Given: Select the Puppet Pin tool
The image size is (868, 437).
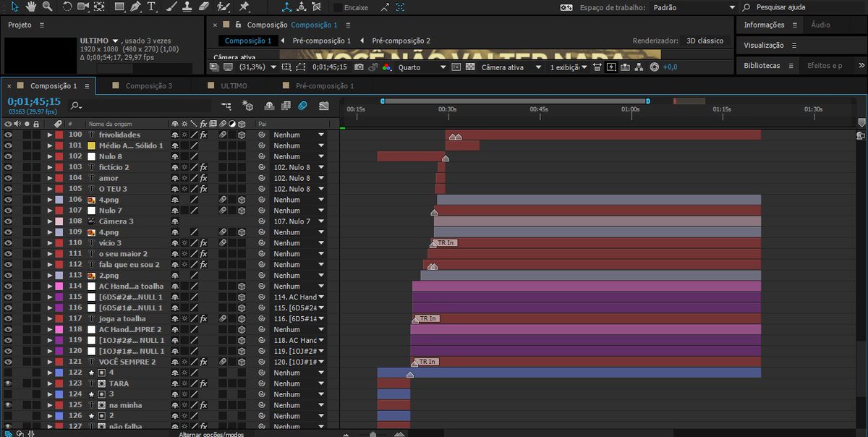Looking at the screenshot, I should click(x=244, y=7).
